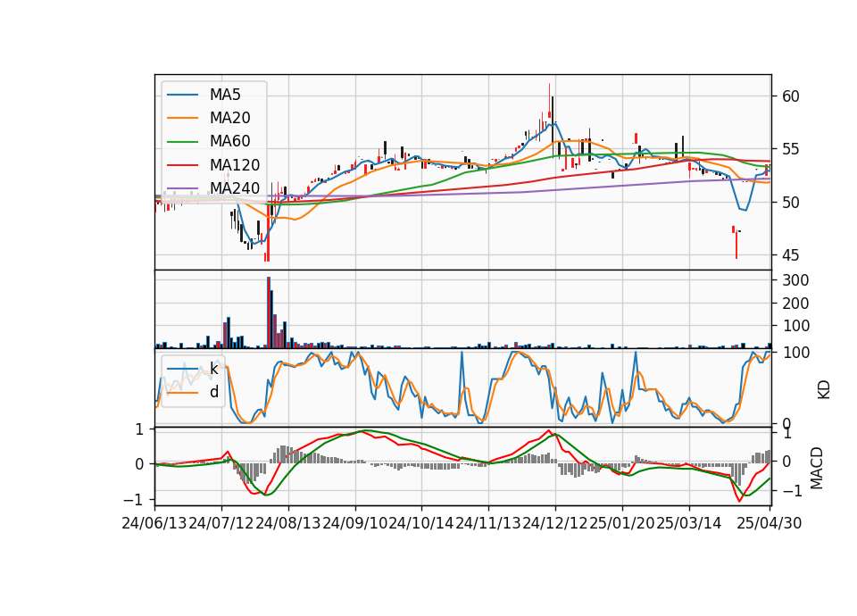Click the d legend entry in KD panel
The image size is (857, 616).
pos(214,392)
